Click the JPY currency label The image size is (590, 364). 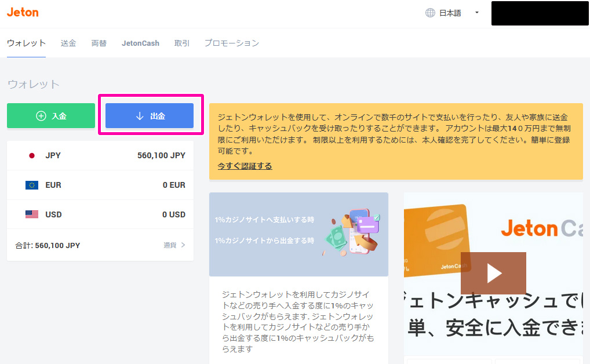point(53,155)
